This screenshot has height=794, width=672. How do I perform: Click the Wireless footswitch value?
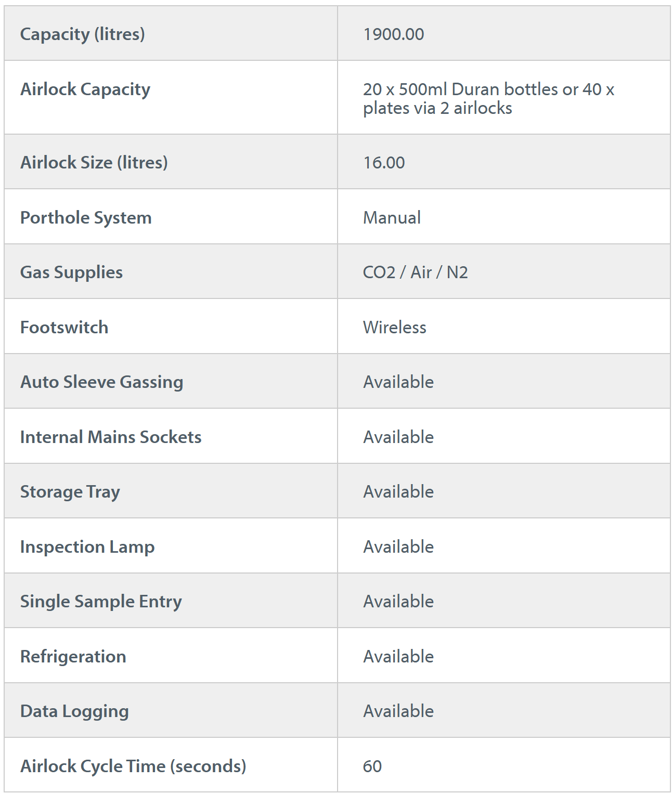pos(394,328)
